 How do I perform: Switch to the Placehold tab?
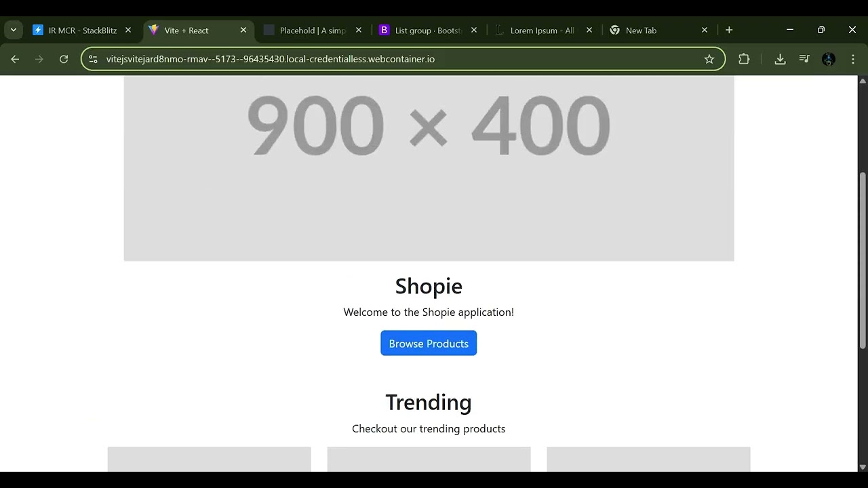313,30
